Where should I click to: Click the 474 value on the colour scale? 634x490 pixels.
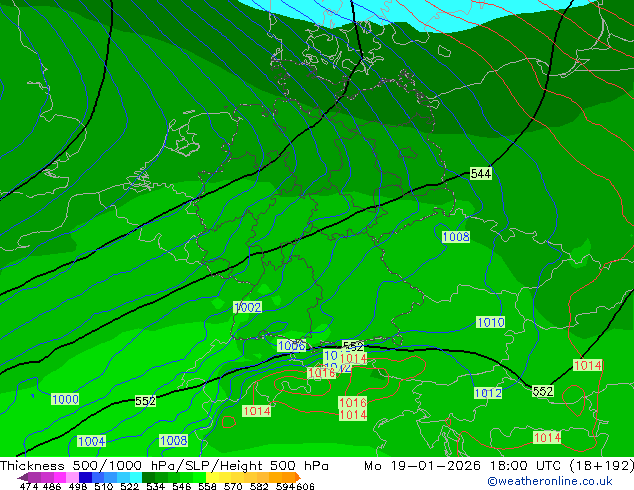click(28, 486)
